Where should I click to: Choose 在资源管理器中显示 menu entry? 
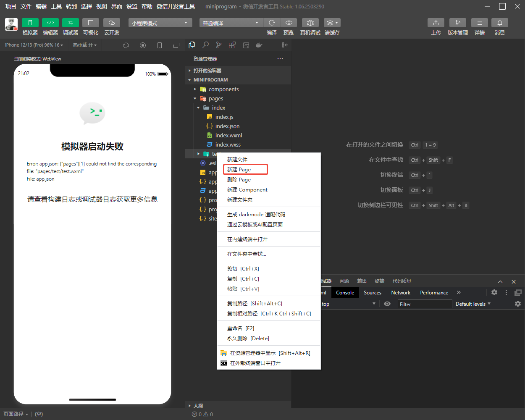[269, 353]
